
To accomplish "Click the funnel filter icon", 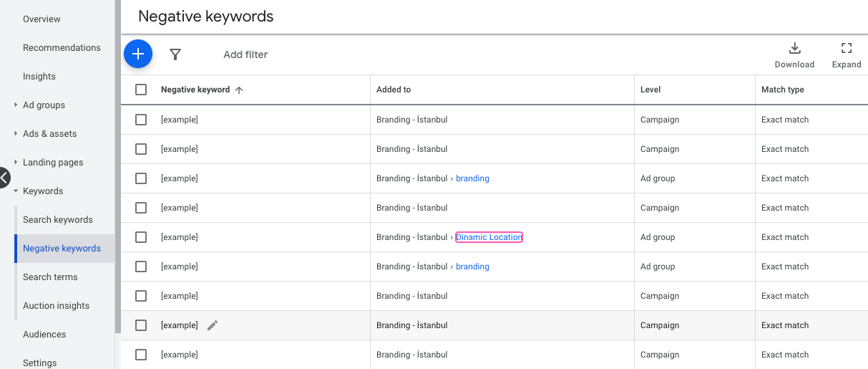I will [175, 54].
